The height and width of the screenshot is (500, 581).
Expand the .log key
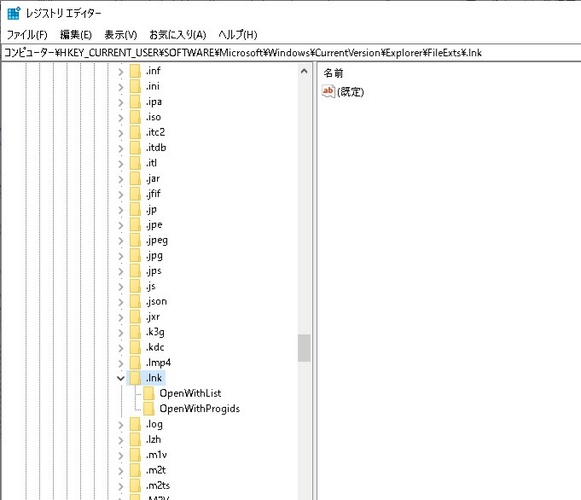(121, 425)
